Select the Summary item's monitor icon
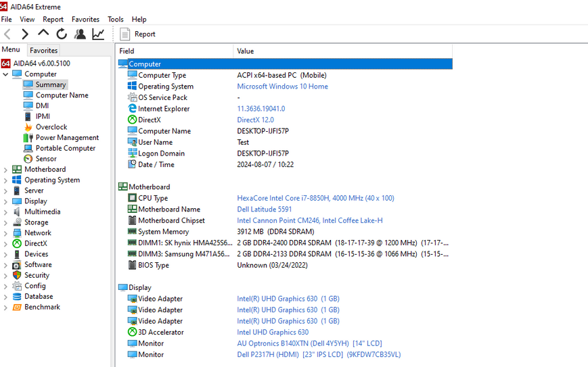 [28, 84]
